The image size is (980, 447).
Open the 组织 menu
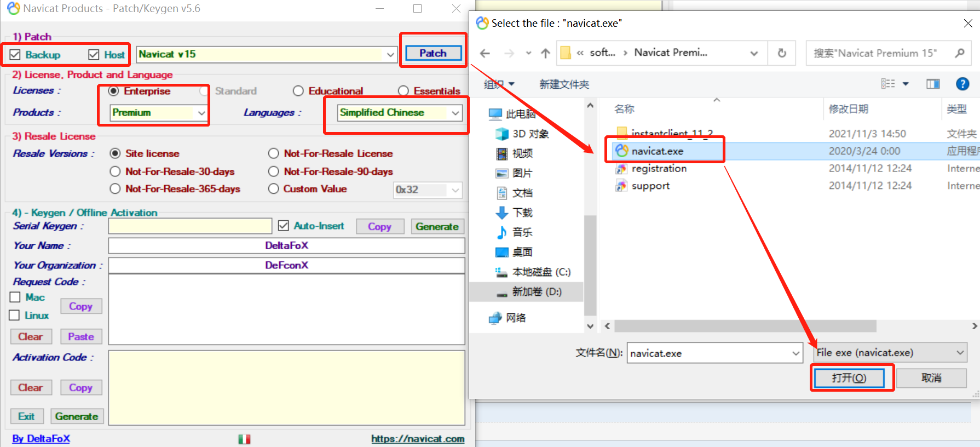pyautogui.click(x=499, y=84)
